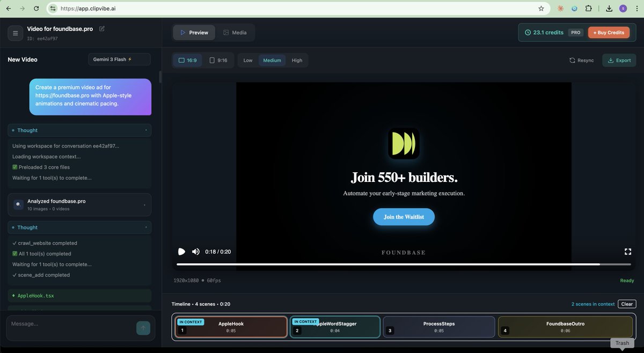The width and height of the screenshot is (644, 353).
Task: Click the blue browser extension icon
Action: (574, 9)
